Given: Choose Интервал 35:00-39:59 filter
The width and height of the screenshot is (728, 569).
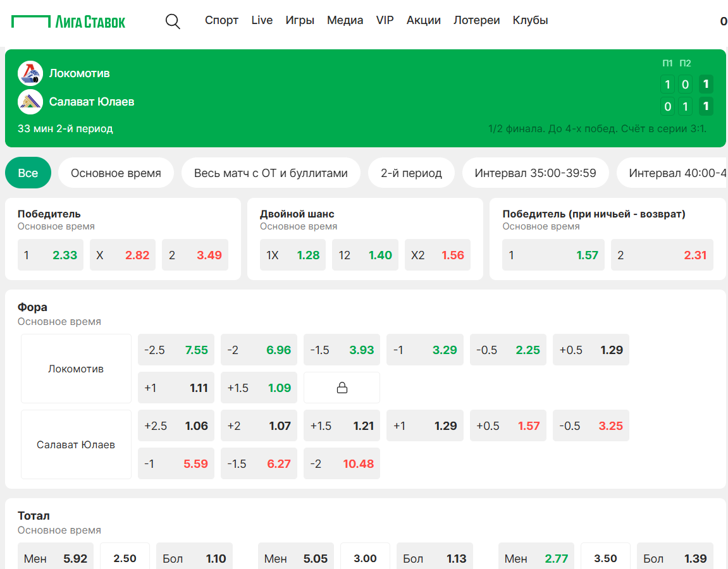Looking at the screenshot, I should pyautogui.click(x=535, y=173).
